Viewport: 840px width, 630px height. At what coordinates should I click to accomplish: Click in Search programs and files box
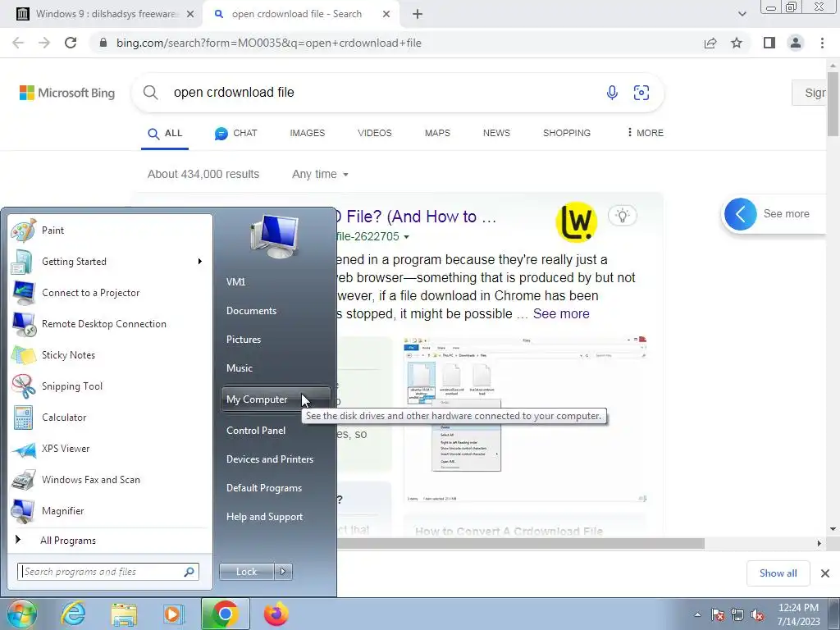pyautogui.click(x=107, y=572)
